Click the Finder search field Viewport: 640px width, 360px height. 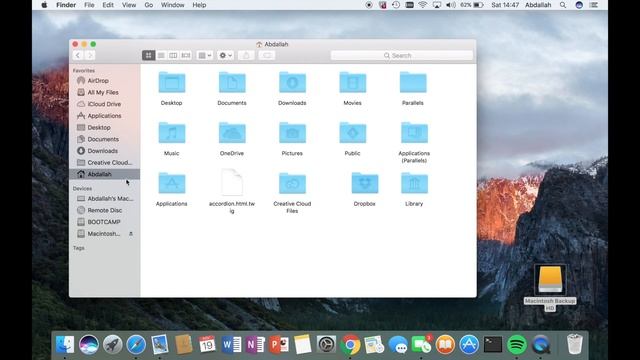[402, 55]
